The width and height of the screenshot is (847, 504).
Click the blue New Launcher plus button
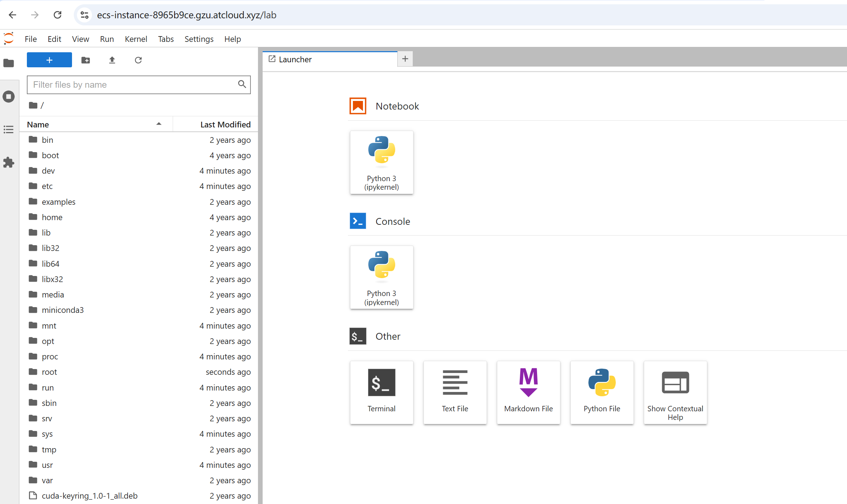coord(49,60)
